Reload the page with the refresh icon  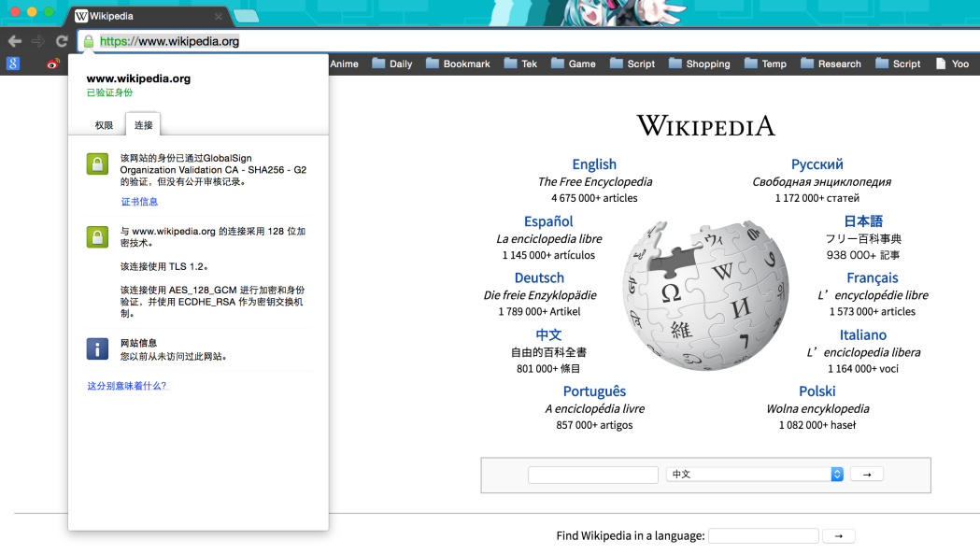[62, 41]
